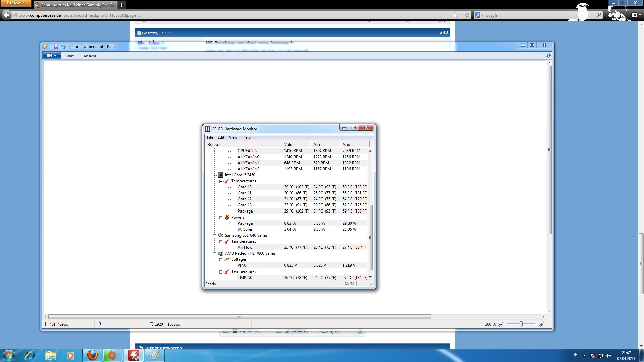This screenshot has height=362, width=644.
Task: Collapse the Voltages tree node
Action: point(221,260)
